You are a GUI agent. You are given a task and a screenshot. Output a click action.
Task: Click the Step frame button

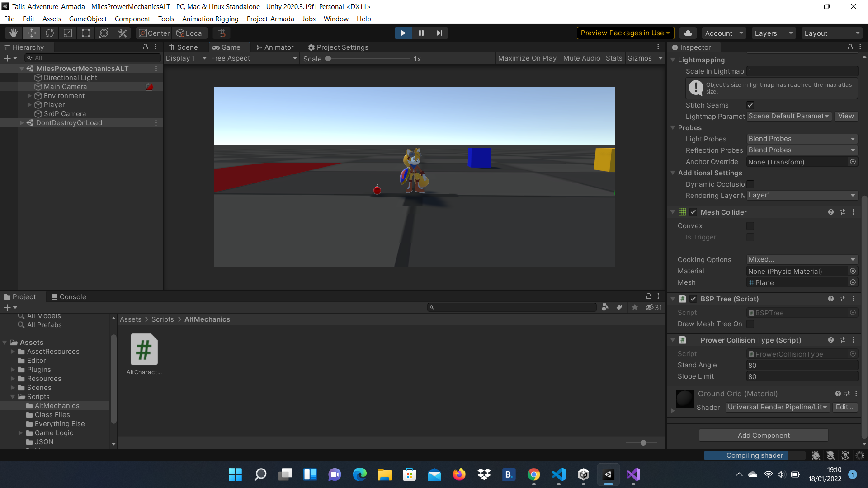point(439,33)
